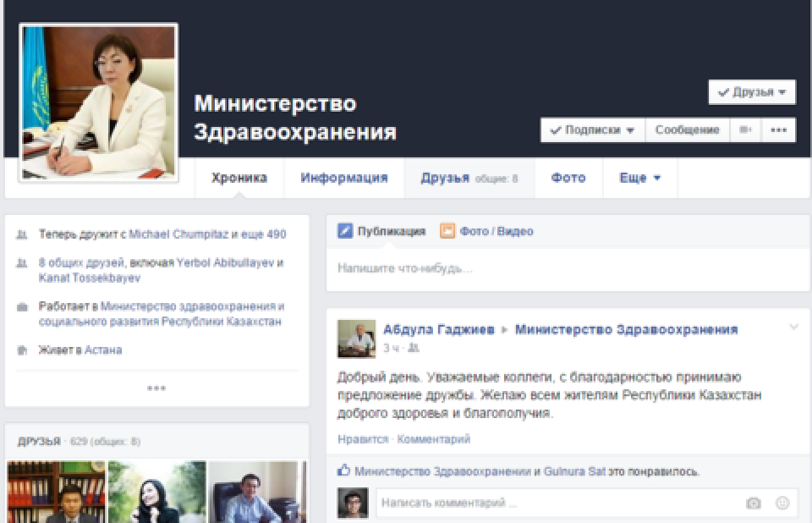Expand the Еще more tab dropdown
Viewport: 812px width, 523px height.
(x=640, y=178)
